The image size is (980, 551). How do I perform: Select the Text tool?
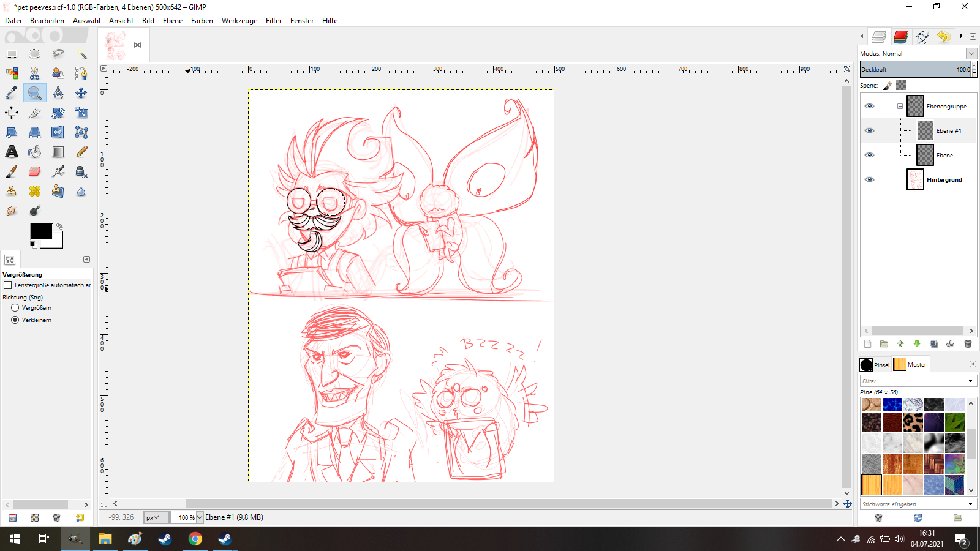coord(12,152)
